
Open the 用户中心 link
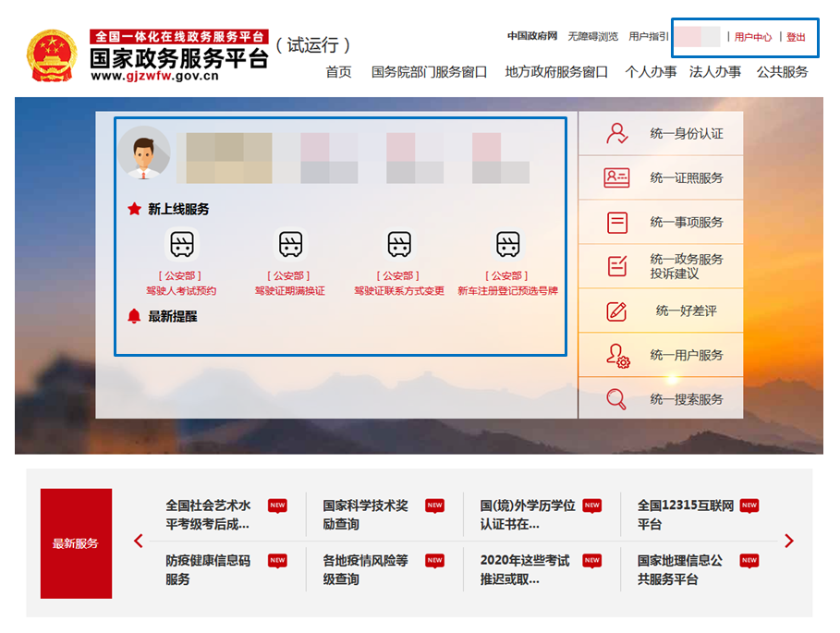pos(753,37)
